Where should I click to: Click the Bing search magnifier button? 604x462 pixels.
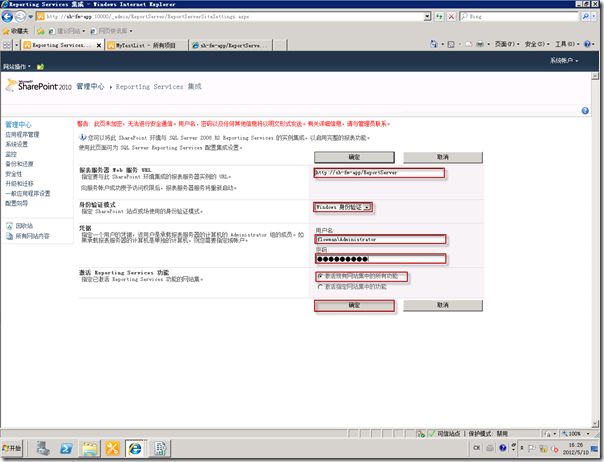point(586,17)
